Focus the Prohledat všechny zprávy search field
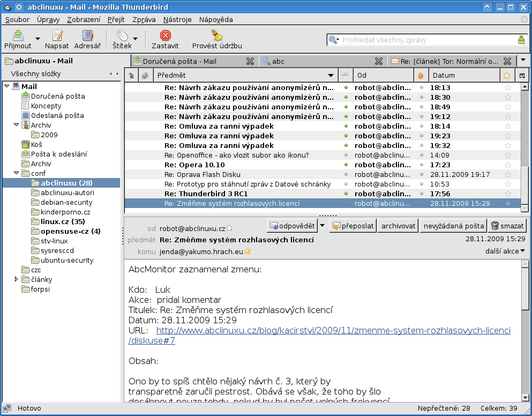Viewport: 532px width, 416px height. [x=429, y=40]
